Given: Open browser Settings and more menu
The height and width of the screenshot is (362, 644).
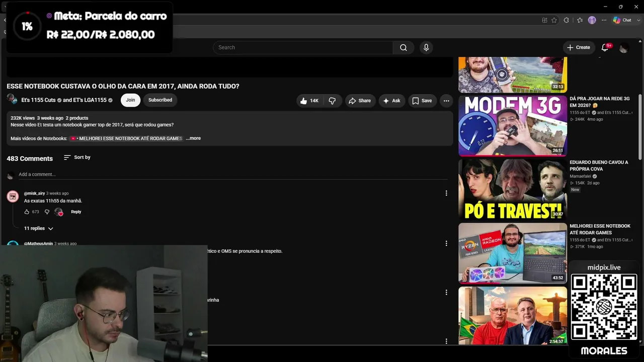Looking at the screenshot, I should pos(604,20).
